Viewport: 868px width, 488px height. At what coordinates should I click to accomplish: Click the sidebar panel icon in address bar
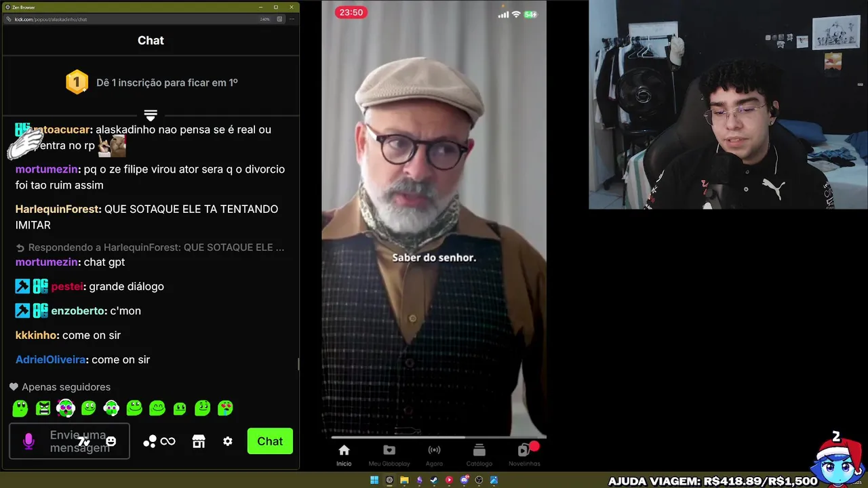pos(280,19)
